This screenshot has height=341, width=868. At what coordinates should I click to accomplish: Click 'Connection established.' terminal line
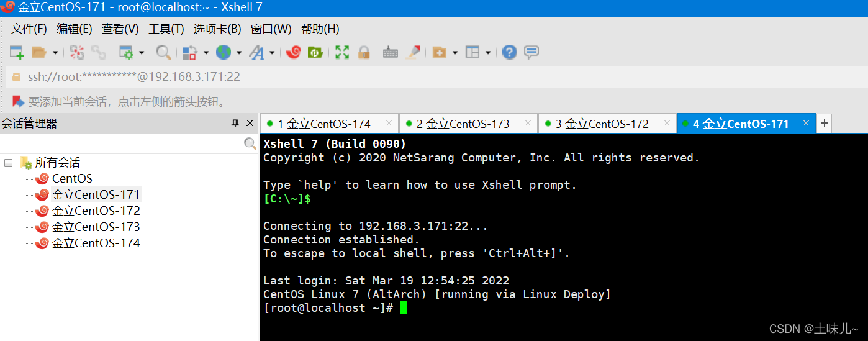coord(341,240)
